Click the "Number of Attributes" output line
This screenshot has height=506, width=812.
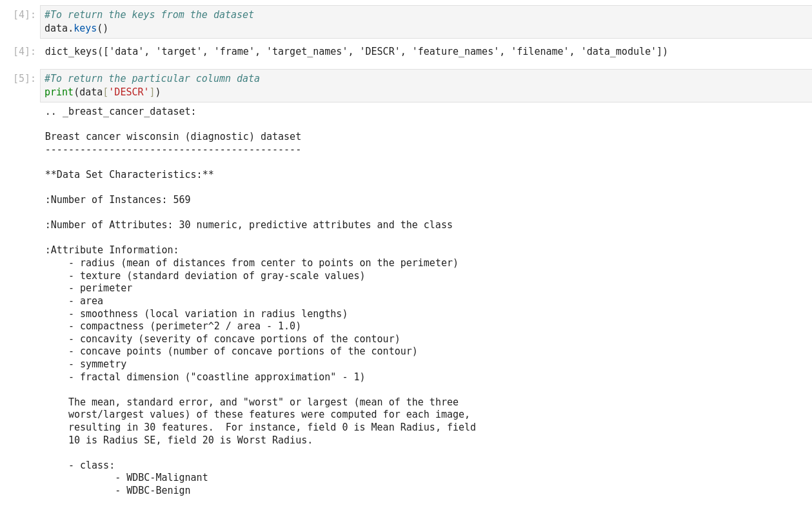[248, 225]
